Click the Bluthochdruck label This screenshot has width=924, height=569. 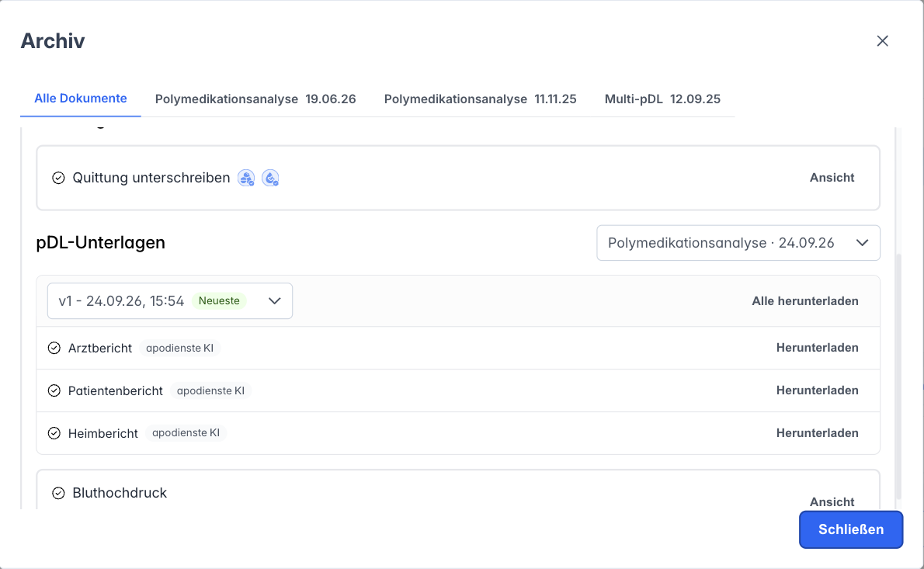point(120,493)
